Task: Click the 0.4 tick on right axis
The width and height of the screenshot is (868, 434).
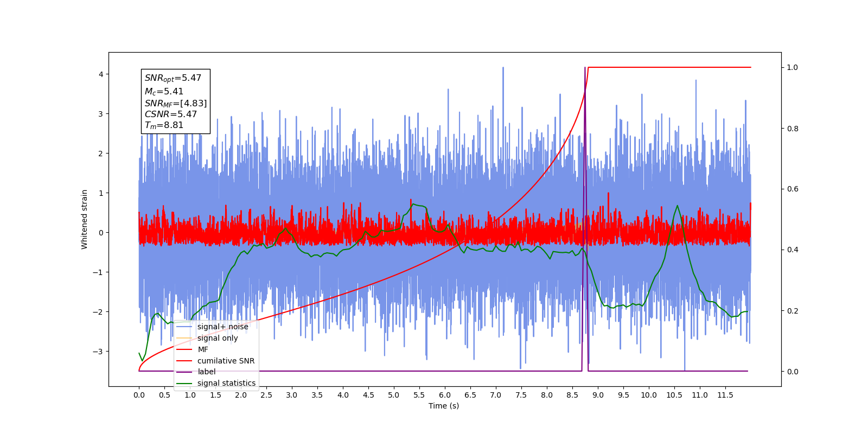Action: [x=793, y=250]
